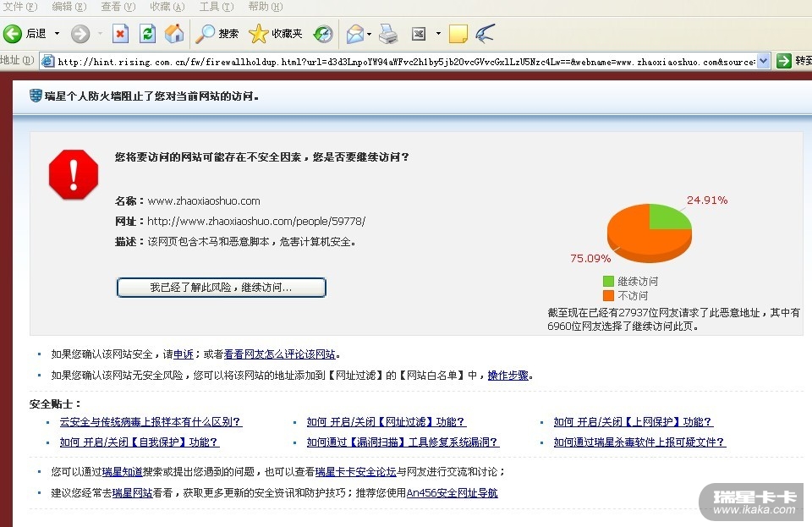Open the Tools (工具) menu

pyautogui.click(x=217, y=7)
